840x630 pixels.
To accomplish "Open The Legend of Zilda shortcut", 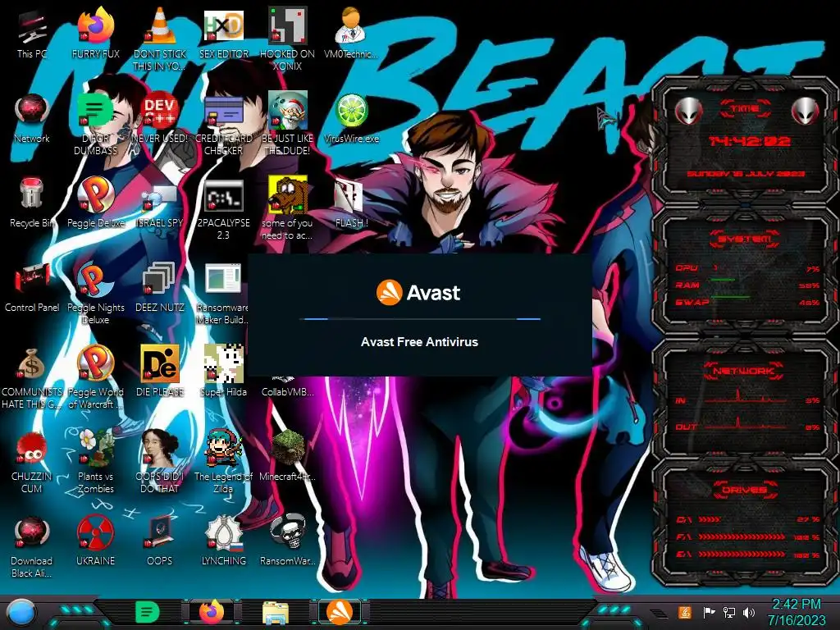I will click(224, 449).
